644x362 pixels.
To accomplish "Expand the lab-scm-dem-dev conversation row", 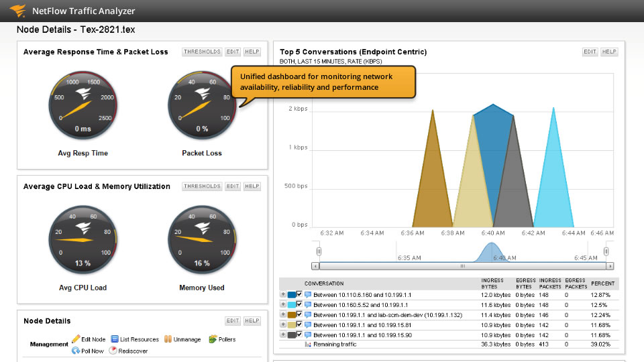I will click(283, 314).
